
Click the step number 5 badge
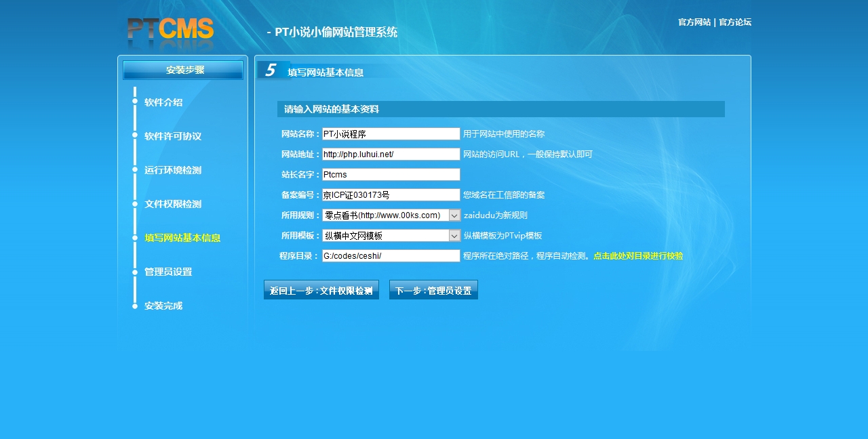tap(271, 70)
